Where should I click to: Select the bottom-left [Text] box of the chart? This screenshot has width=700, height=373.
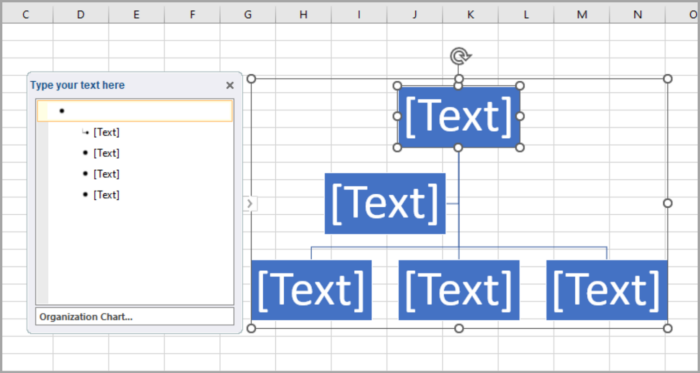(x=311, y=290)
